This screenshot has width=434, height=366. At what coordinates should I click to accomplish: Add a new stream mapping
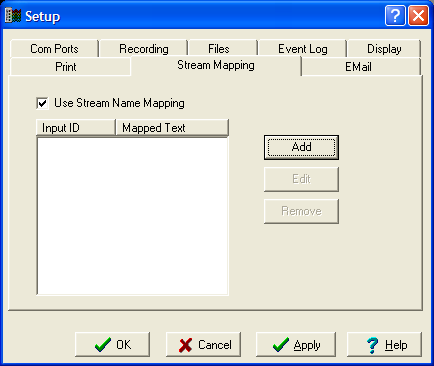click(301, 147)
